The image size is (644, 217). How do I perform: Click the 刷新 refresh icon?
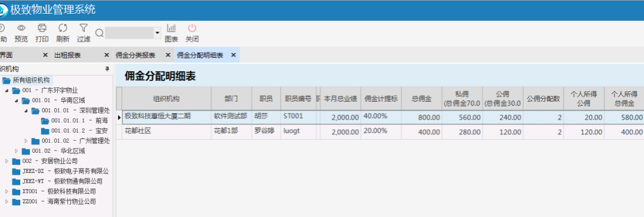63,28
